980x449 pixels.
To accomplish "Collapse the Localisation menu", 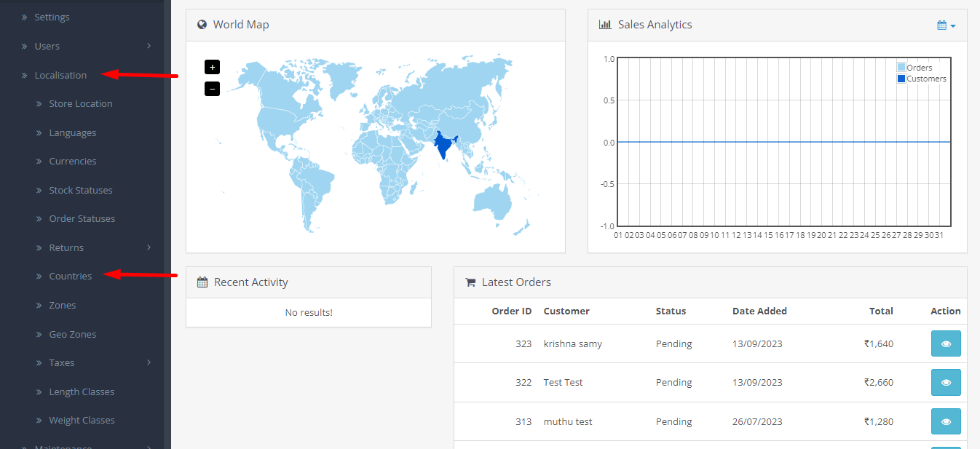I will pyautogui.click(x=60, y=75).
